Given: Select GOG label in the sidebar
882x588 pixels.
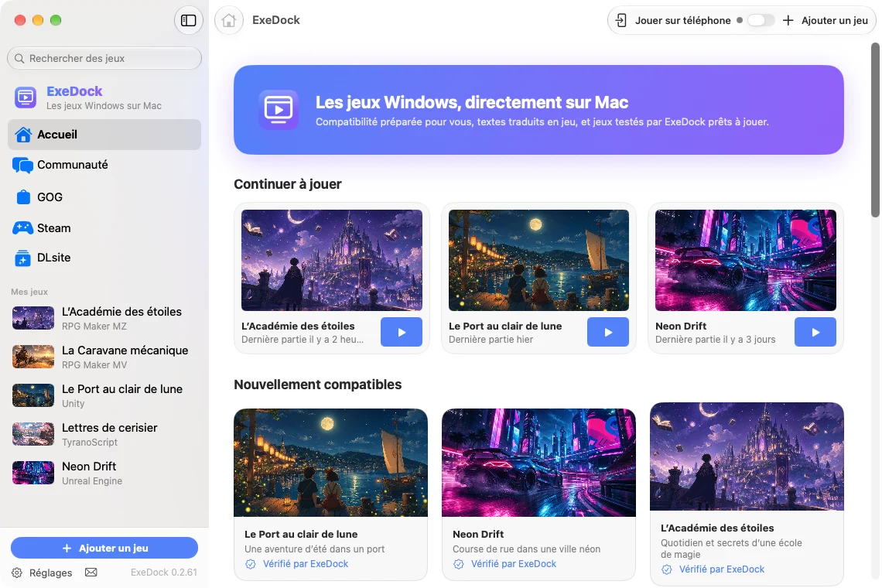Looking at the screenshot, I should tap(50, 197).
